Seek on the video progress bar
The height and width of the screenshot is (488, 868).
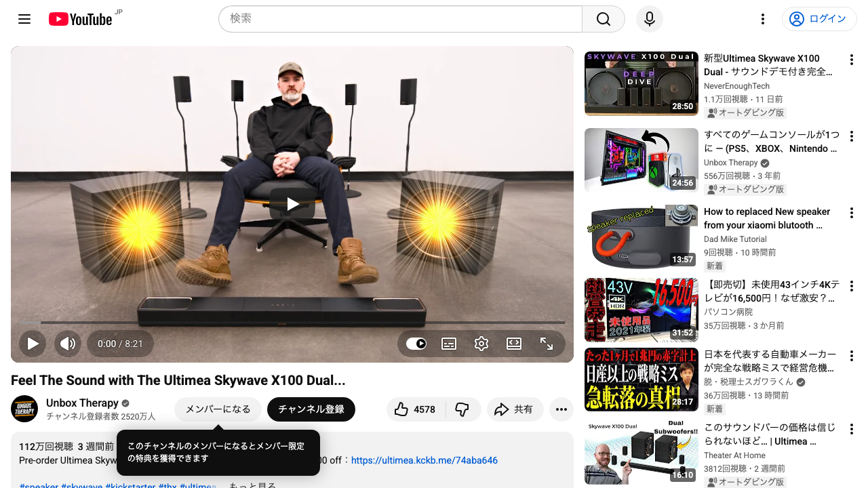click(x=292, y=322)
